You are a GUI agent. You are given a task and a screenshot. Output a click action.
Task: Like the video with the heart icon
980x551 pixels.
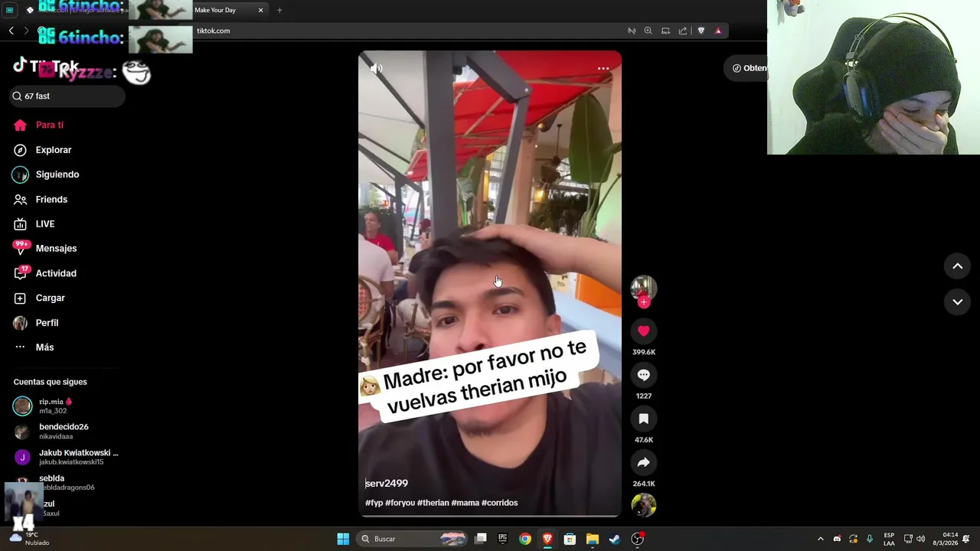click(643, 331)
